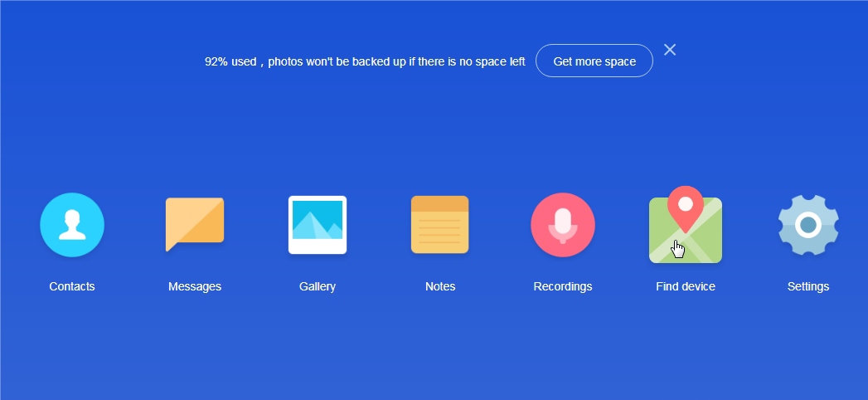The width and height of the screenshot is (868, 400).
Task: Click the person silhouette in the Contacts circle
Action: click(x=72, y=224)
